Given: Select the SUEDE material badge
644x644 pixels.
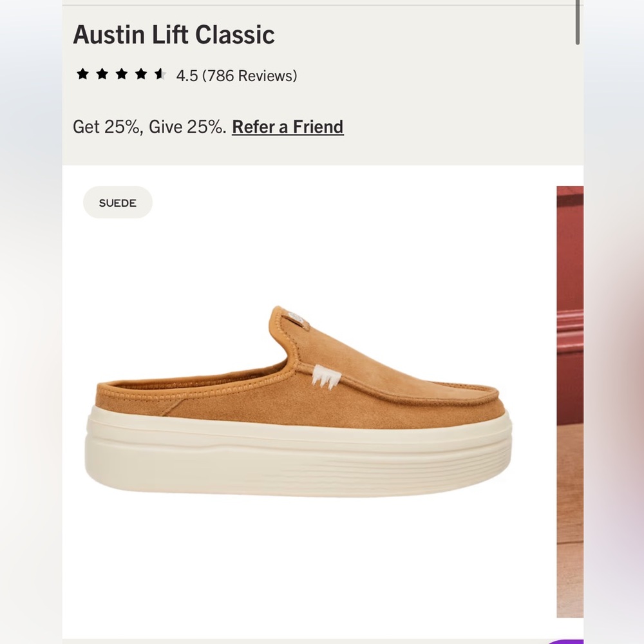Looking at the screenshot, I should pyautogui.click(x=118, y=202).
